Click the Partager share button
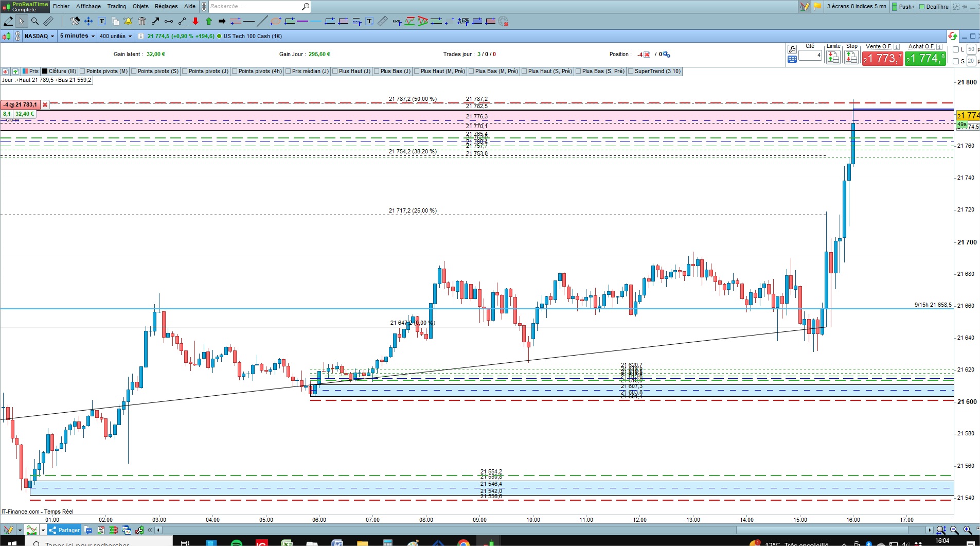This screenshot has height=546, width=980. click(64, 530)
